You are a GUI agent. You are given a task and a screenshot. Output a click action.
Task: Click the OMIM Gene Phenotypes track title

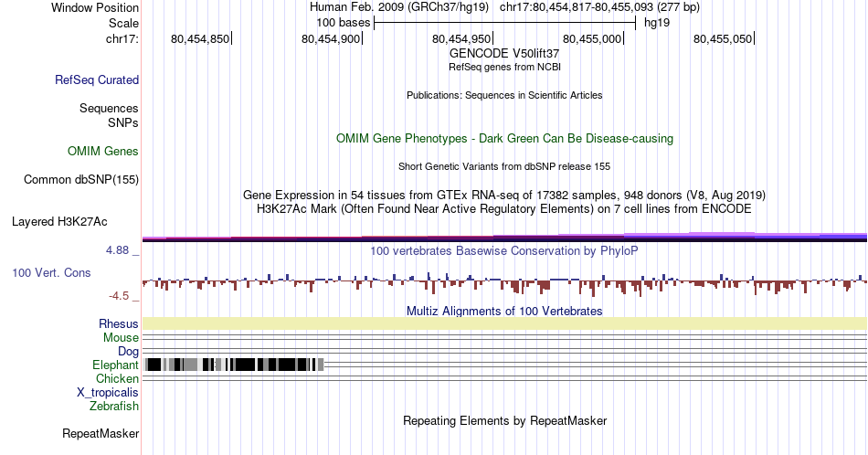[x=504, y=138]
